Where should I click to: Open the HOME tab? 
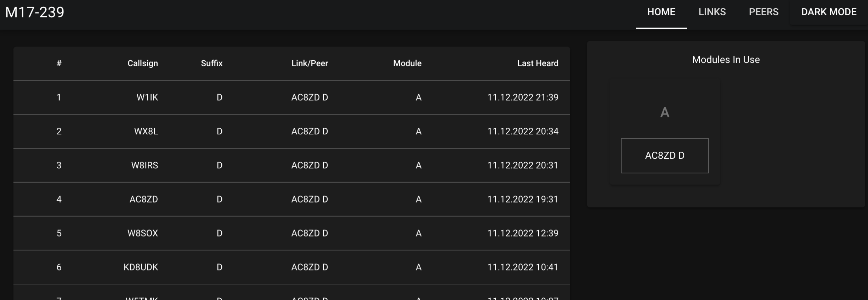click(x=661, y=12)
